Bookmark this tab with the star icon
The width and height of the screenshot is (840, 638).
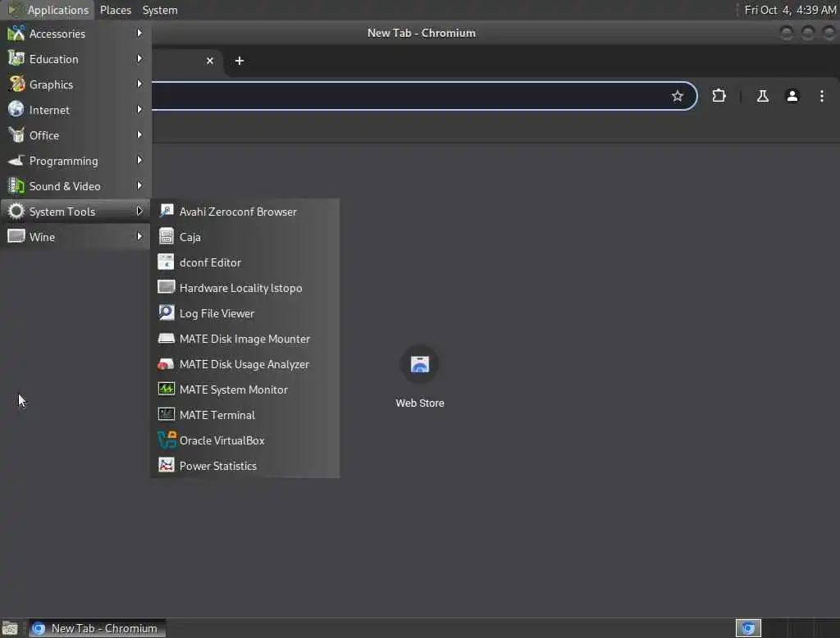677,96
